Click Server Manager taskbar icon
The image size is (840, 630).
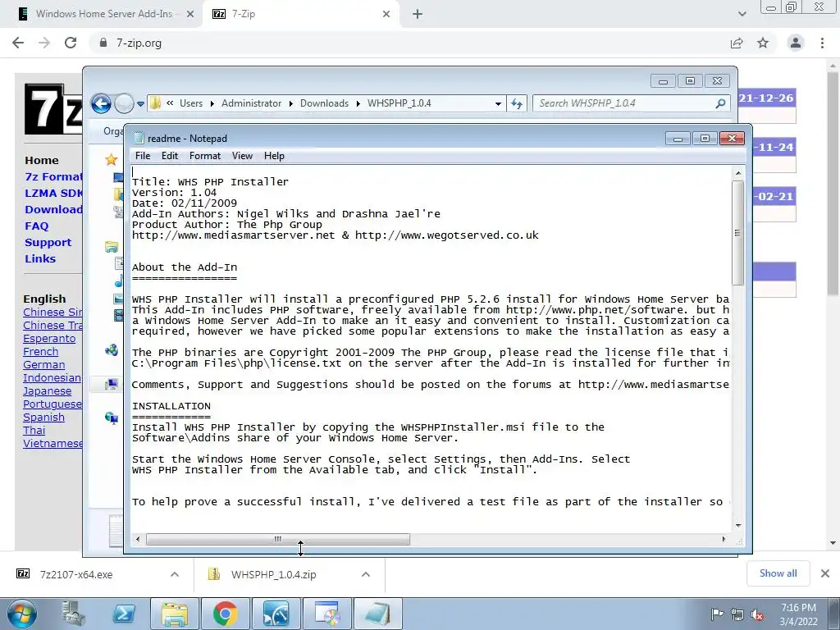pyautogui.click(x=73, y=614)
